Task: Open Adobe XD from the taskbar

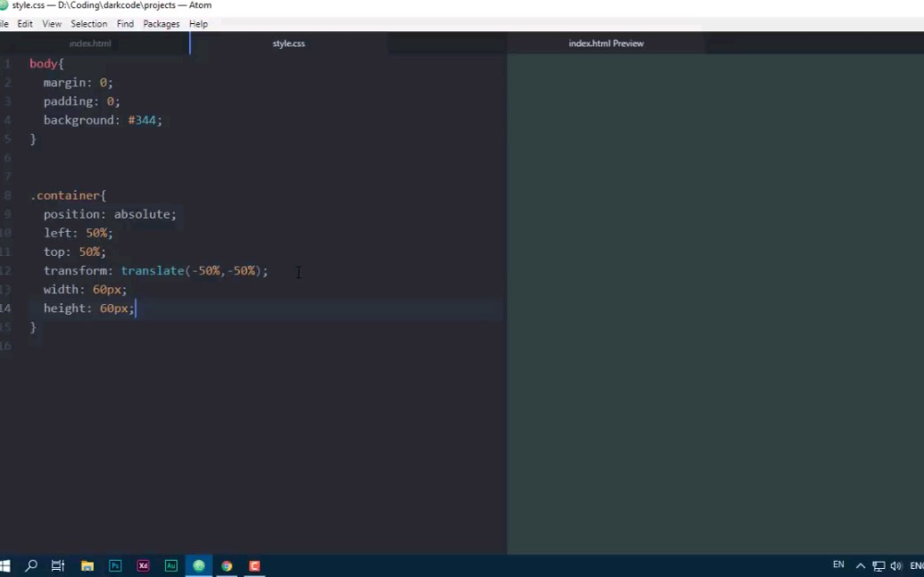Action: (x=143, y=565)
